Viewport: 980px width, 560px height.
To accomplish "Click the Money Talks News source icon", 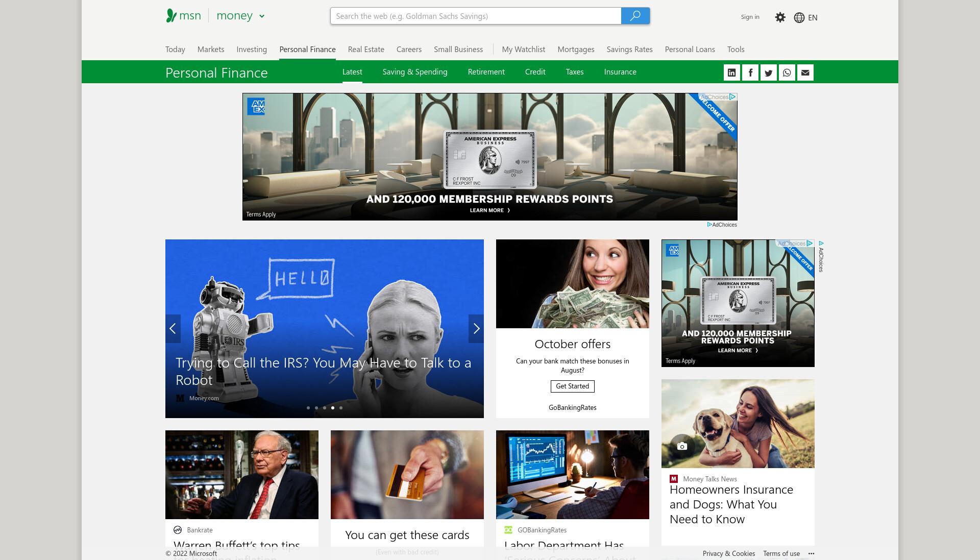I will (x=673, y=479).
